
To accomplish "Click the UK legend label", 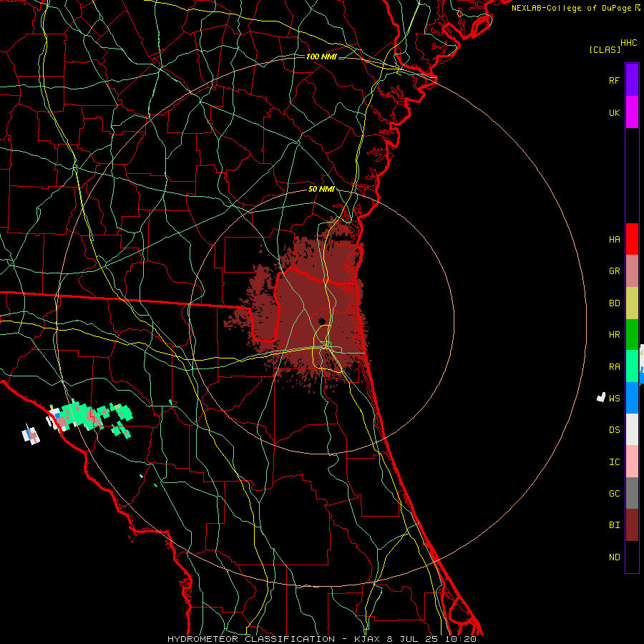I will pos(614,112).
